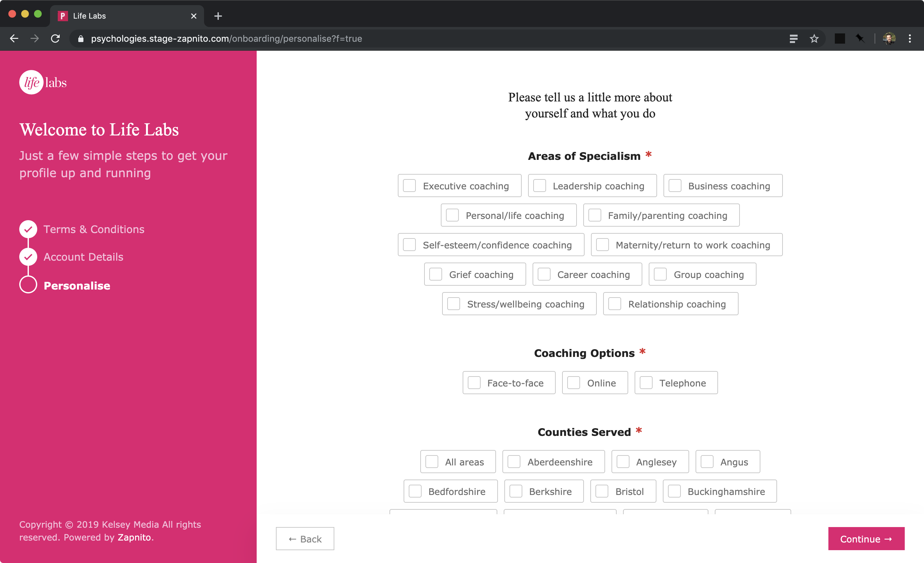Open the Chrome menu with three dots

(910, 39)
